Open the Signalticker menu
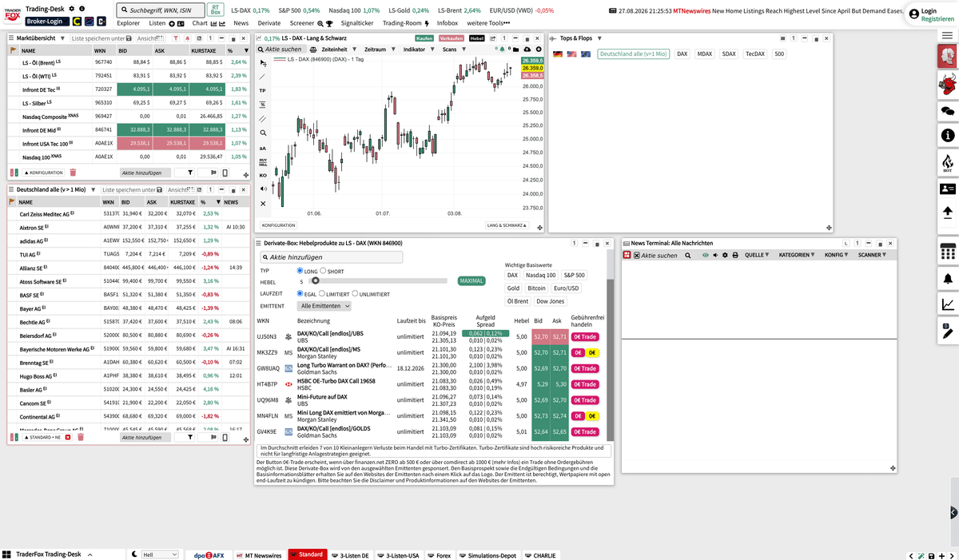959x560 pixels. 357,23
